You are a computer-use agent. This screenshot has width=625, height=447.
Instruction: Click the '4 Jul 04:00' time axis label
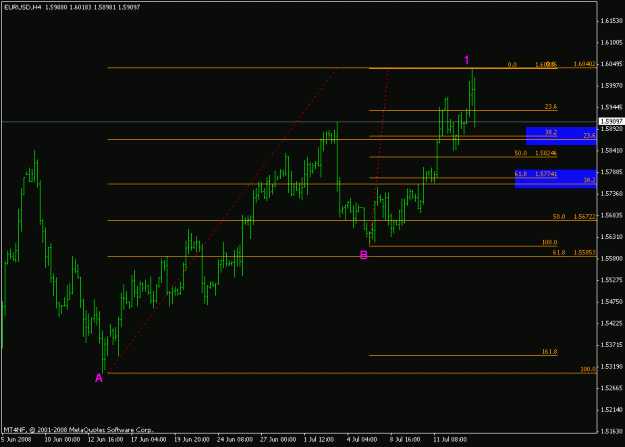coord(362,439)
